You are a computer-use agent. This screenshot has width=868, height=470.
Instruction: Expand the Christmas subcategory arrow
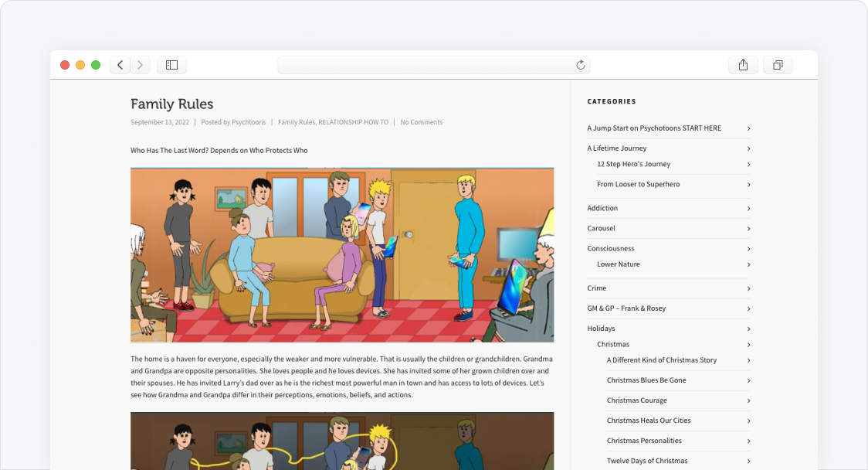tap(748, 345)
